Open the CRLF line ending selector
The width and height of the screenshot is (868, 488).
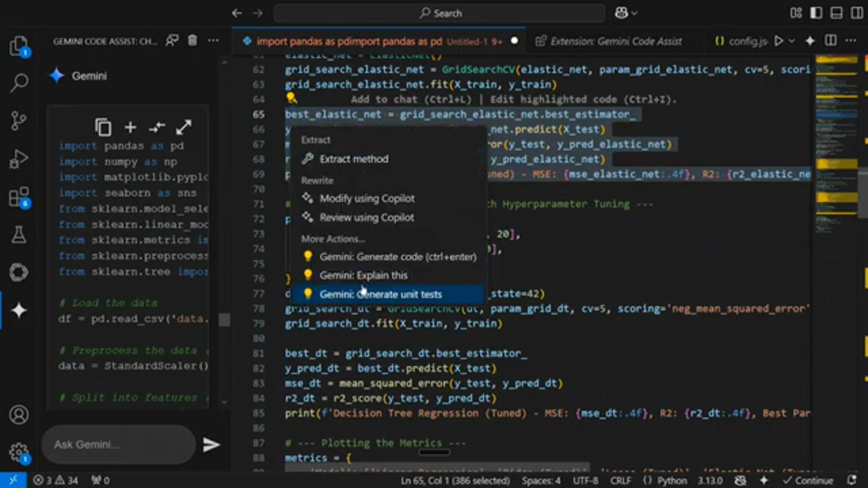click(620, 480)
